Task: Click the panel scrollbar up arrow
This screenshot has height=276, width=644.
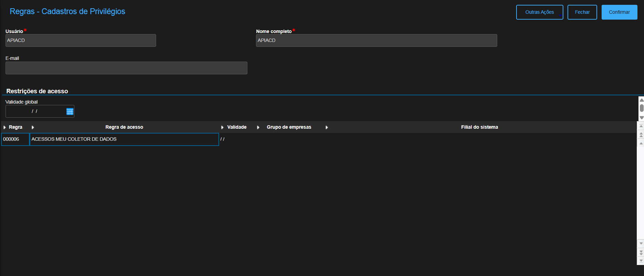Action: click(641, 100)
